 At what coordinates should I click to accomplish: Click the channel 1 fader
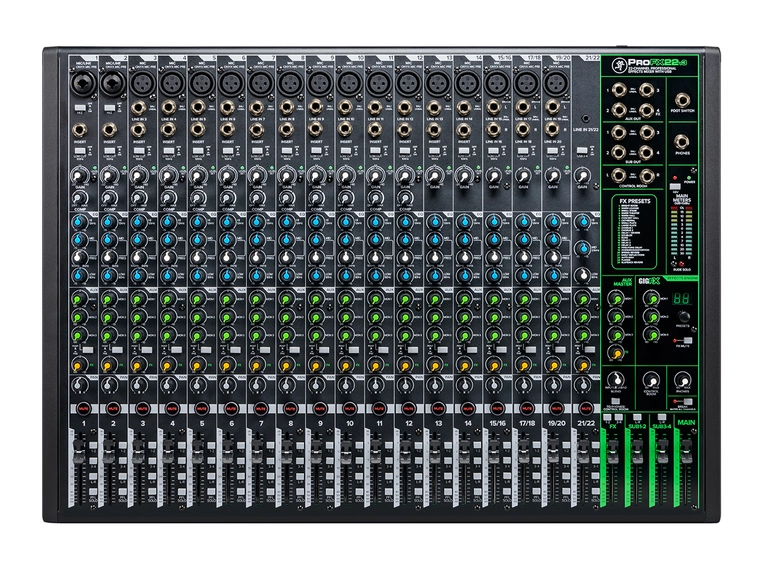click(x=78, y=451)
